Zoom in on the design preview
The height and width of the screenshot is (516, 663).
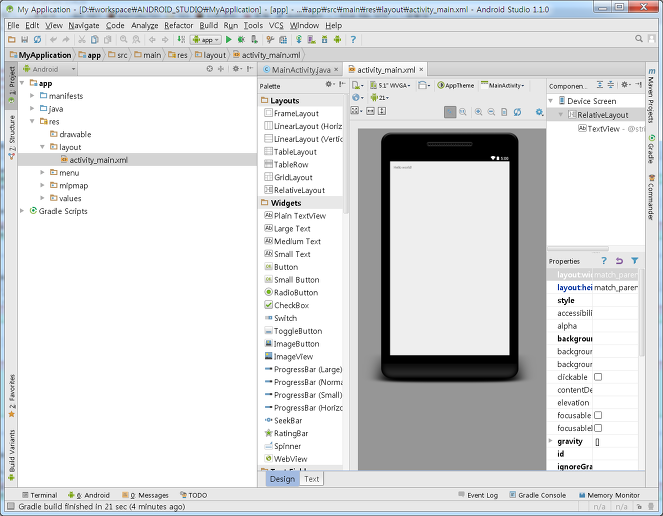pos(478,112)
